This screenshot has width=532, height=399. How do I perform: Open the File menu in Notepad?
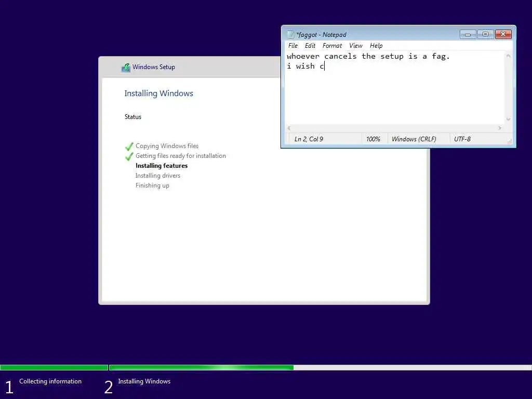click(x=293, y=46)
